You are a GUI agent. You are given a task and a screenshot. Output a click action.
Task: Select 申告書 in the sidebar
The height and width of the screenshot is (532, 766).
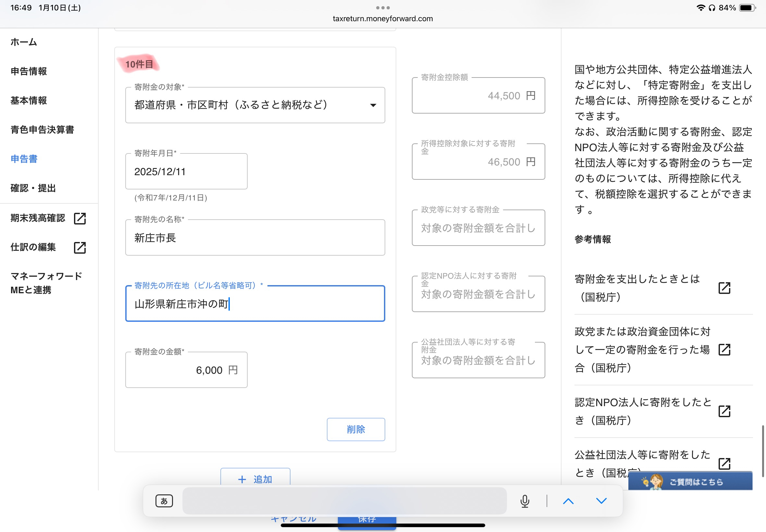(x=24, y=159)
